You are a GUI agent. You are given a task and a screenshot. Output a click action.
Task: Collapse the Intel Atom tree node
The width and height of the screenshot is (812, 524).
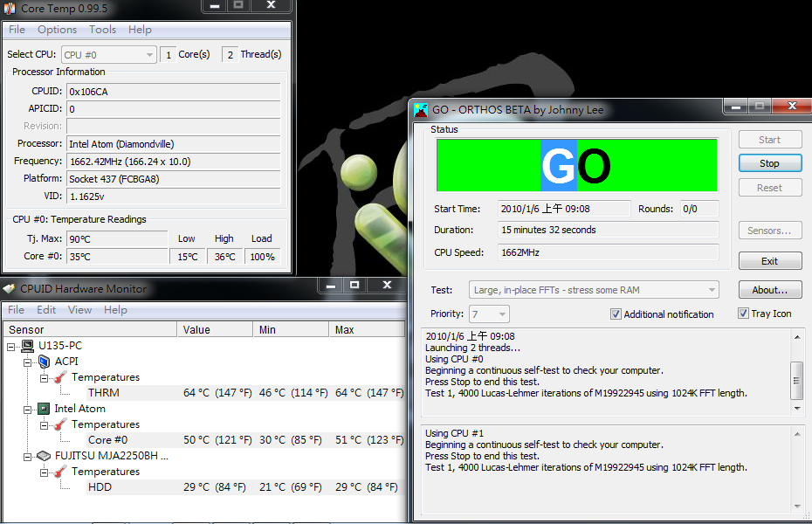click(28, 409)
